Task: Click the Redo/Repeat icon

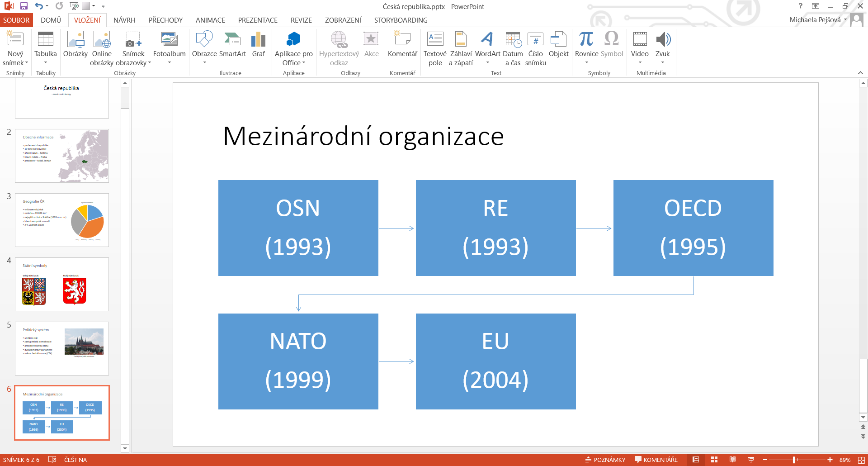Action: click(59, 6)
